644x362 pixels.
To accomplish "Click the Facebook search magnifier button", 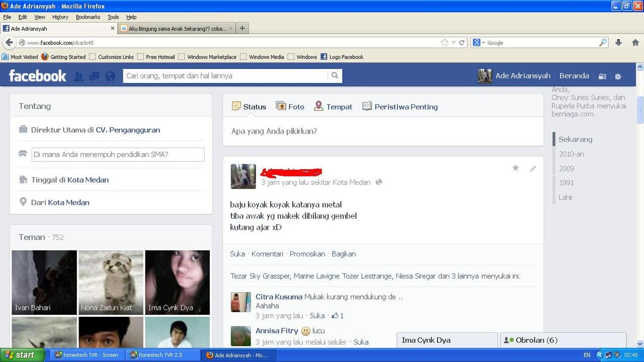I will [x=335, y=76].
